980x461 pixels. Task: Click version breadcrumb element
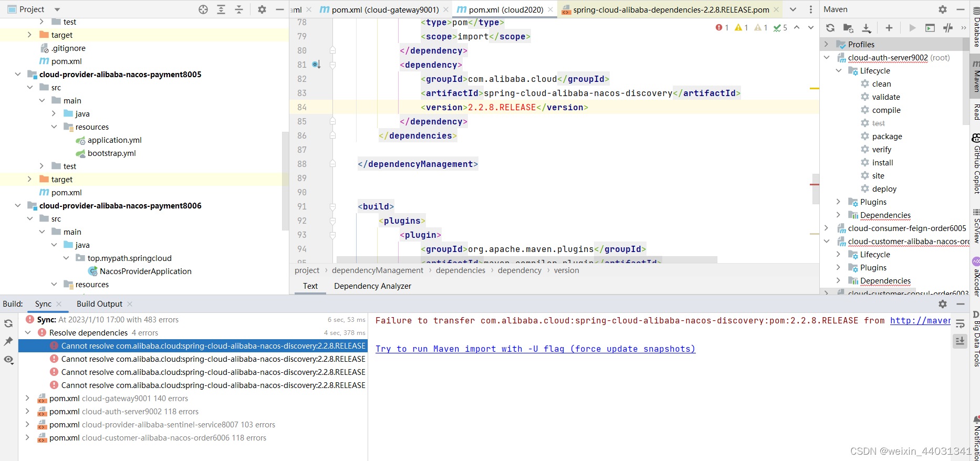point(566,270)
